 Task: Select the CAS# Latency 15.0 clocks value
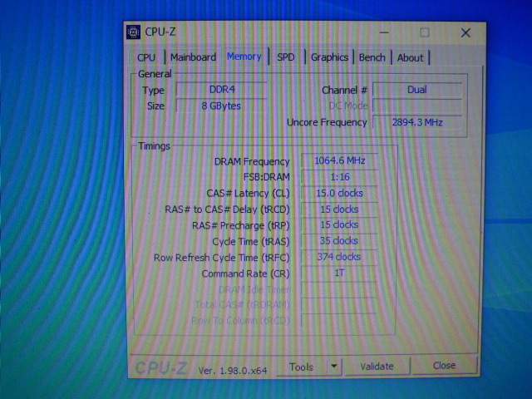(339, 193)
